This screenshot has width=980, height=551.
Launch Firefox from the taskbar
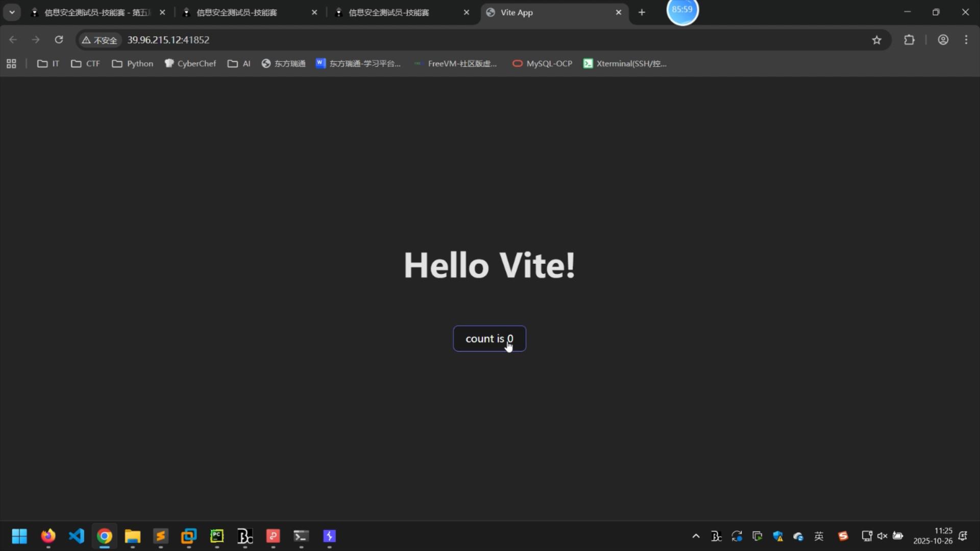click(x=48, y=536)
